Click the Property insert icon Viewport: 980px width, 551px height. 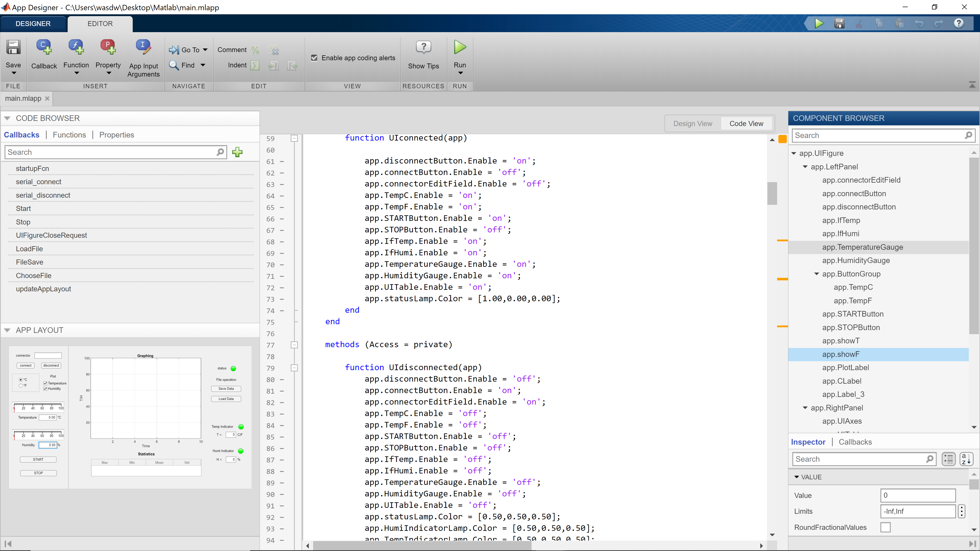[108, 47]
